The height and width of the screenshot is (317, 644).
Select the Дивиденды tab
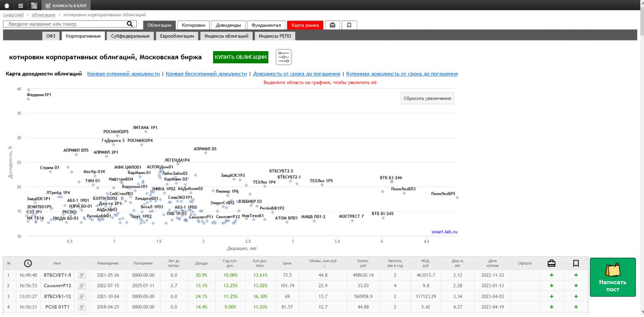228,25
